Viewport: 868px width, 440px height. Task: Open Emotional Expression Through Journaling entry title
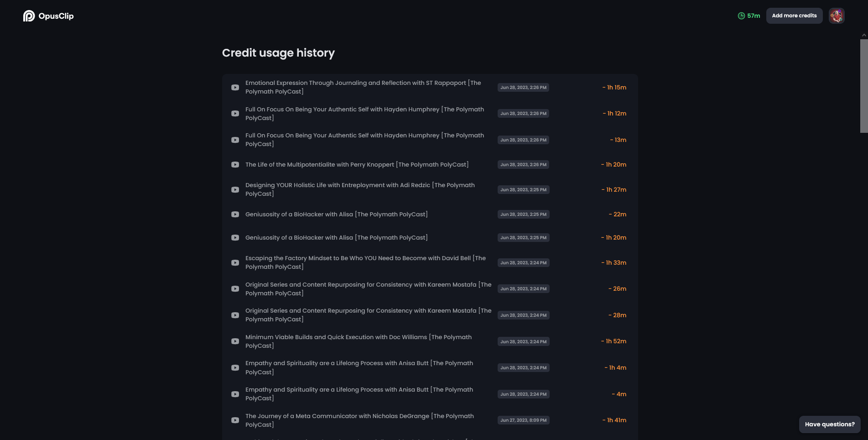(363, 87)
